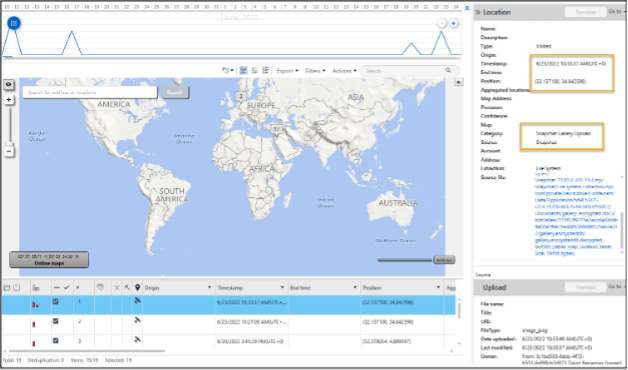Click the map address search box
The height and width of the screenshot is (370, 628).
(x=90, y=92)
